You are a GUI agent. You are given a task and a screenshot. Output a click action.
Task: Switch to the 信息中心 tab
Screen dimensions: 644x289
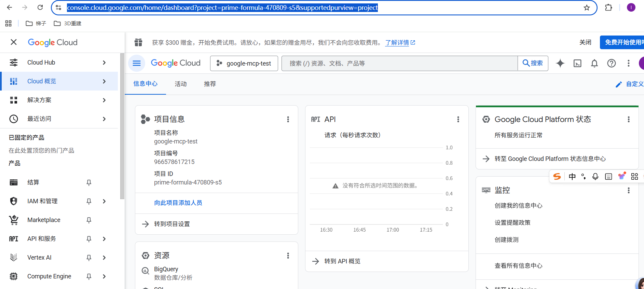[145, 84]
